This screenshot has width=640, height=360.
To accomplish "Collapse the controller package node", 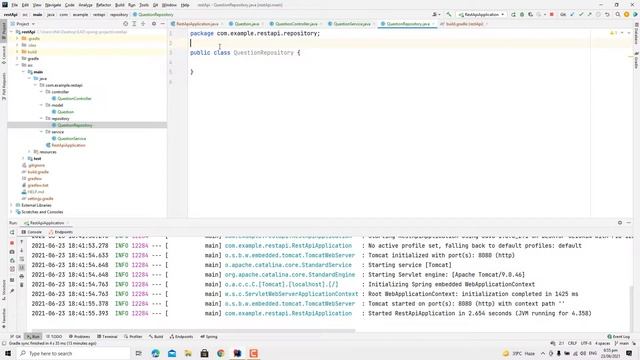I will coord(41,92).
